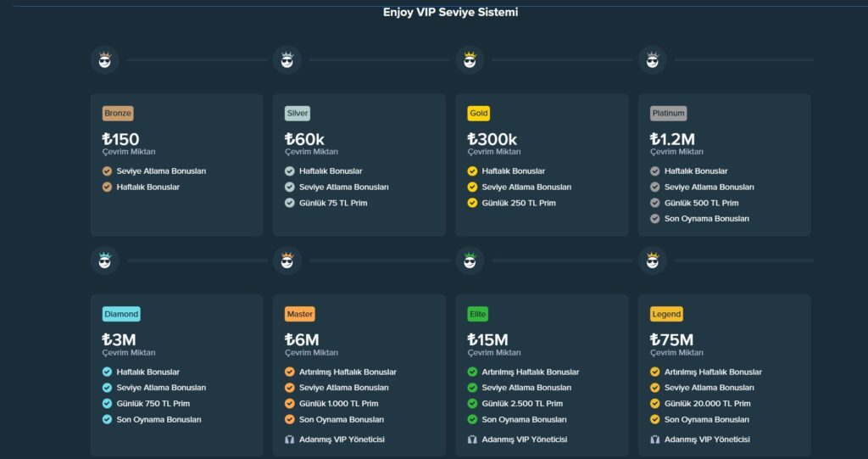This screenshot has height=459, width=868.
Task: Select the Diamond level crown avatar icon
Action: [105, 260]
